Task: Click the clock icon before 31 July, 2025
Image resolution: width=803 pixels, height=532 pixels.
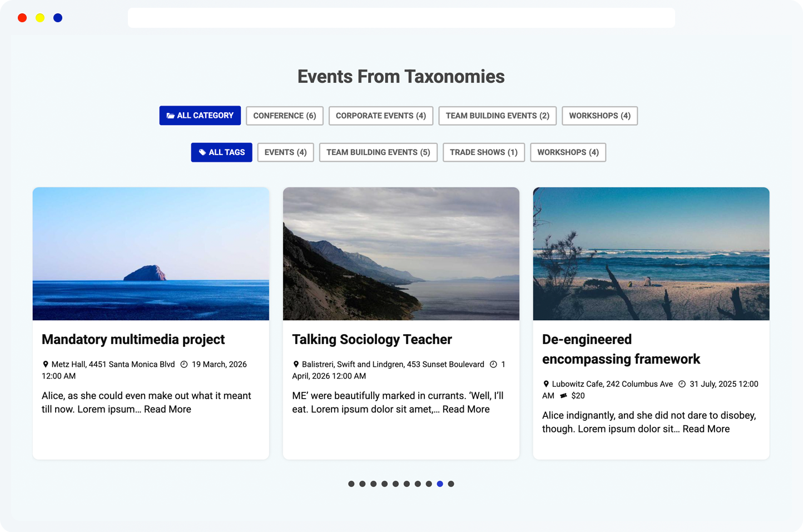Action: tap(682, 384)
